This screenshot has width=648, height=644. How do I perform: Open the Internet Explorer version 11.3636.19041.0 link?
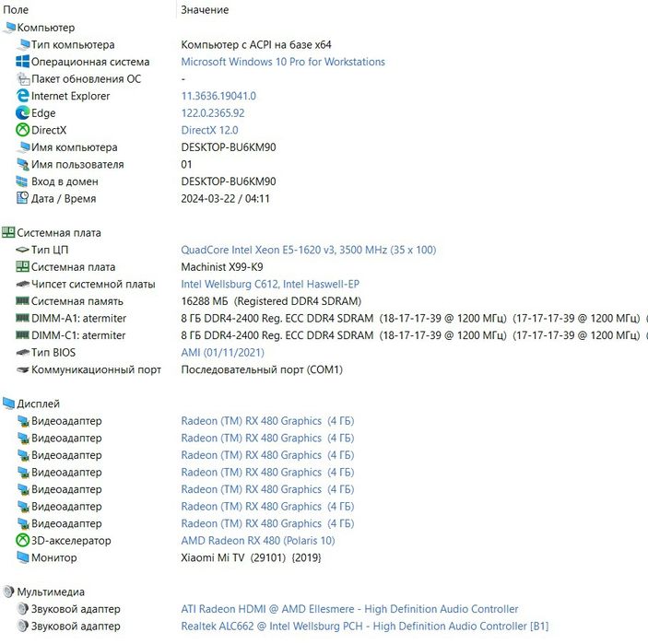pos(218,96)
